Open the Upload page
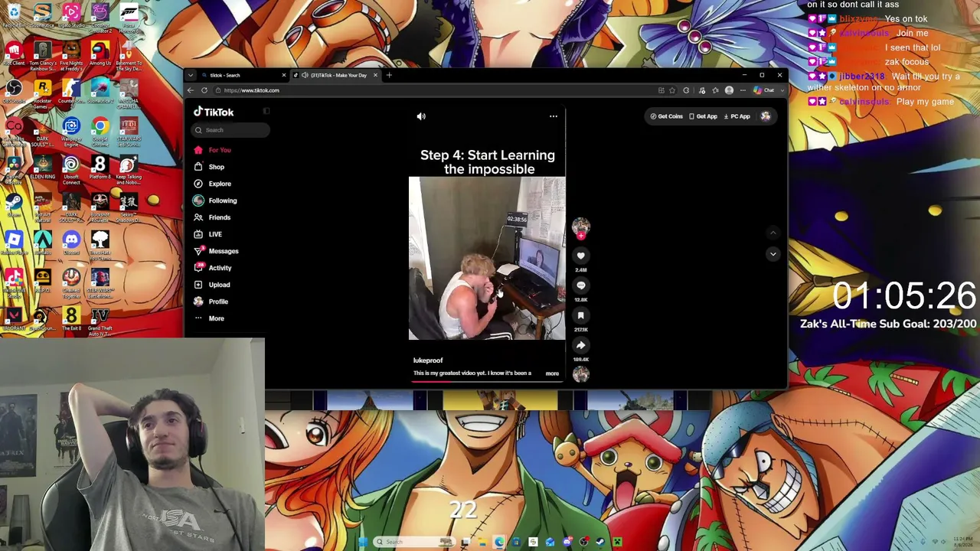Screen dimensions: 980x551 coord(213,285)
